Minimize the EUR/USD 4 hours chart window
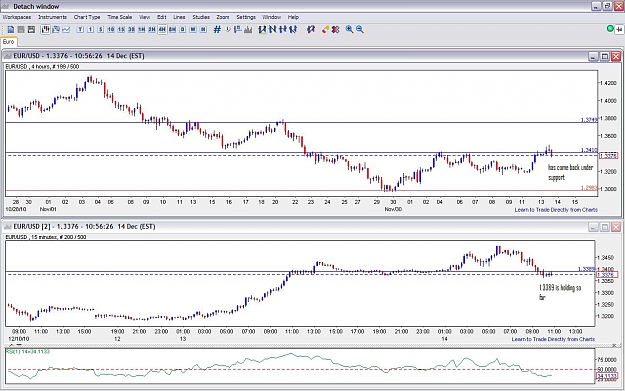The width and height of the screenshot is (625, 391). pyautogui.click(x=594, y=56)
